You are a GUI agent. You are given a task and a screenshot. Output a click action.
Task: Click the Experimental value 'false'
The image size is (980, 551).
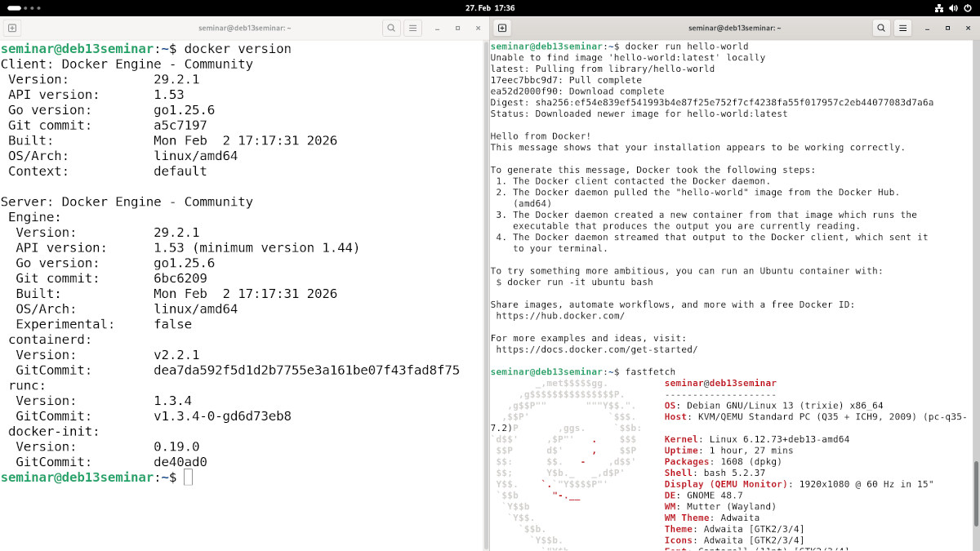[172, 324]
